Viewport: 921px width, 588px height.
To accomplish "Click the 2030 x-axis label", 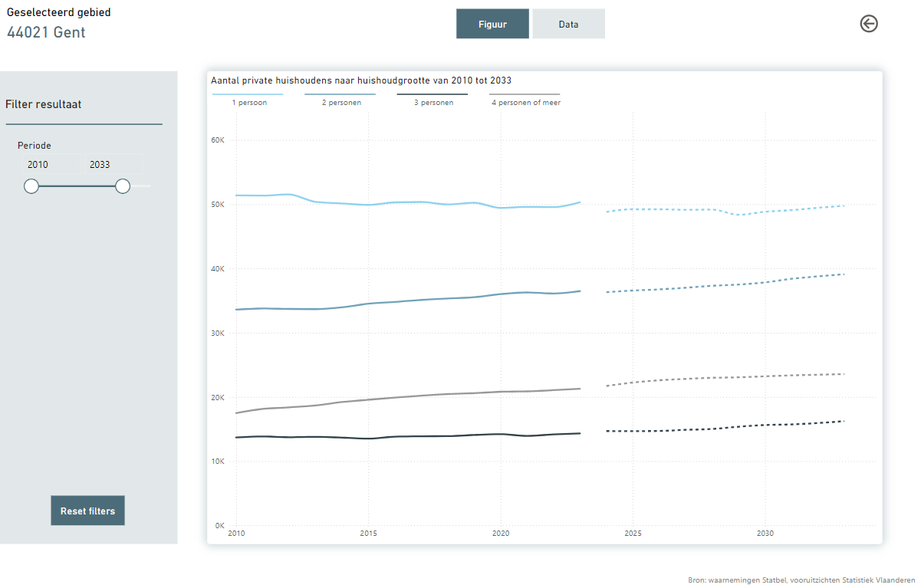I will click(765, 534).
